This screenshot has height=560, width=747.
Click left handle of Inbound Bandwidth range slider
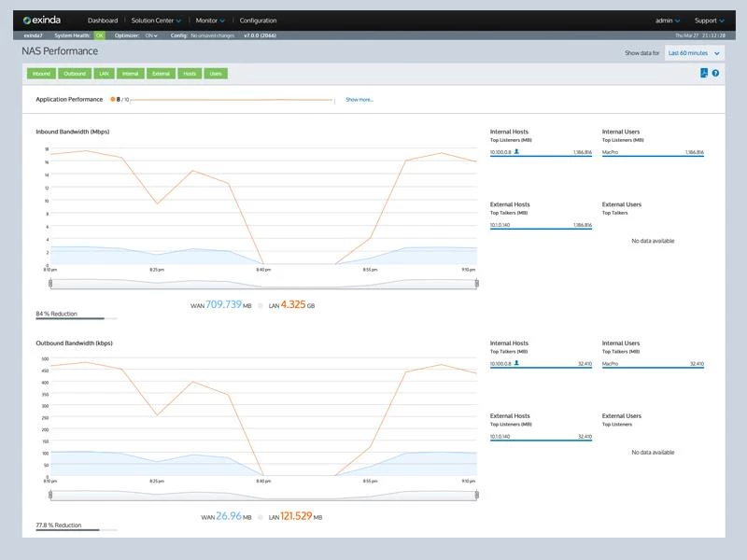(x=49, y=283)
